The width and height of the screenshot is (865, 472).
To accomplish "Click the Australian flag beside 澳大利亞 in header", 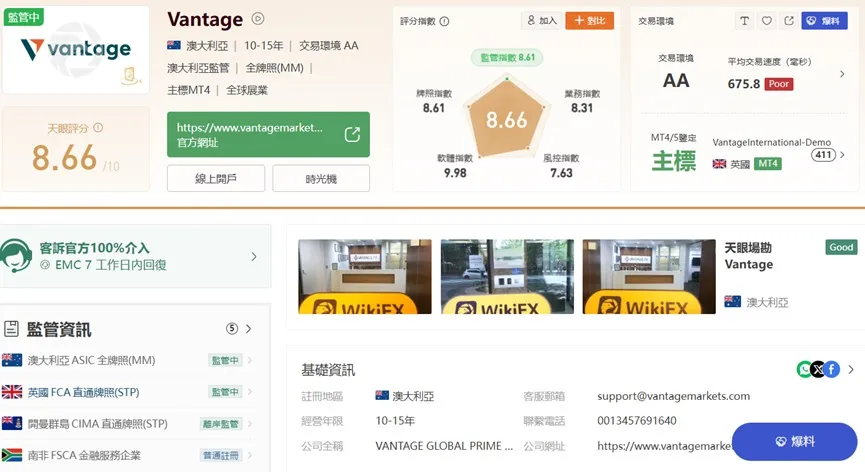I will [174, 45].
